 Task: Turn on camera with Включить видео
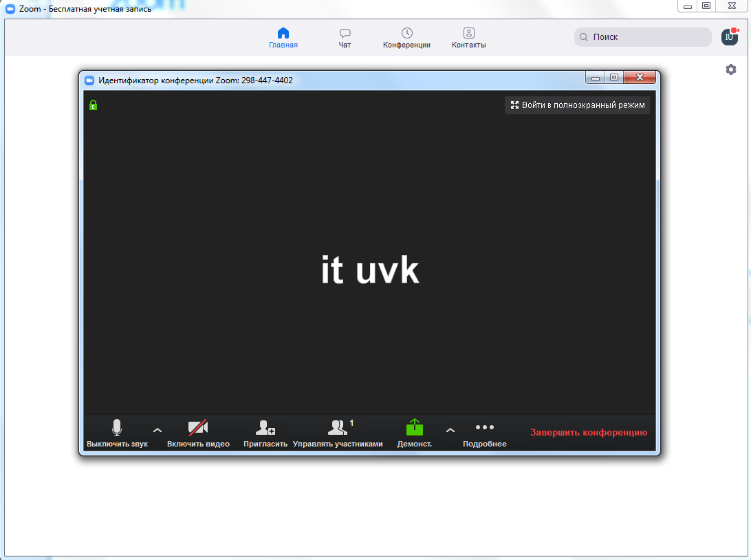[198, 429]
